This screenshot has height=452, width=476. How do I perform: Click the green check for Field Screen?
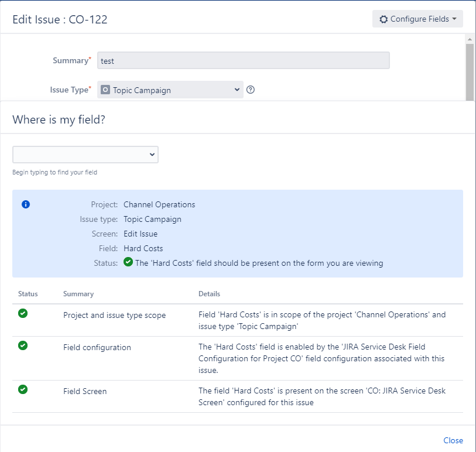click(23, 389)
